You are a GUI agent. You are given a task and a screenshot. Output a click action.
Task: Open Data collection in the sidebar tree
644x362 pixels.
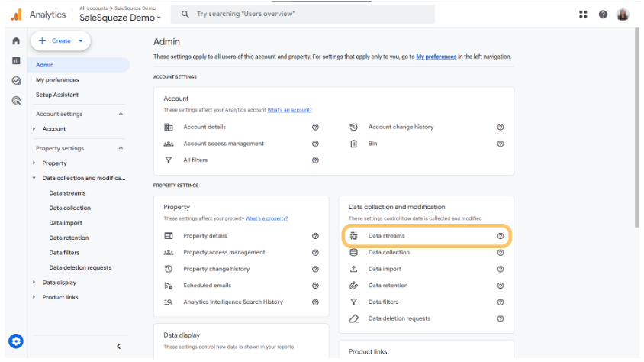70,208
